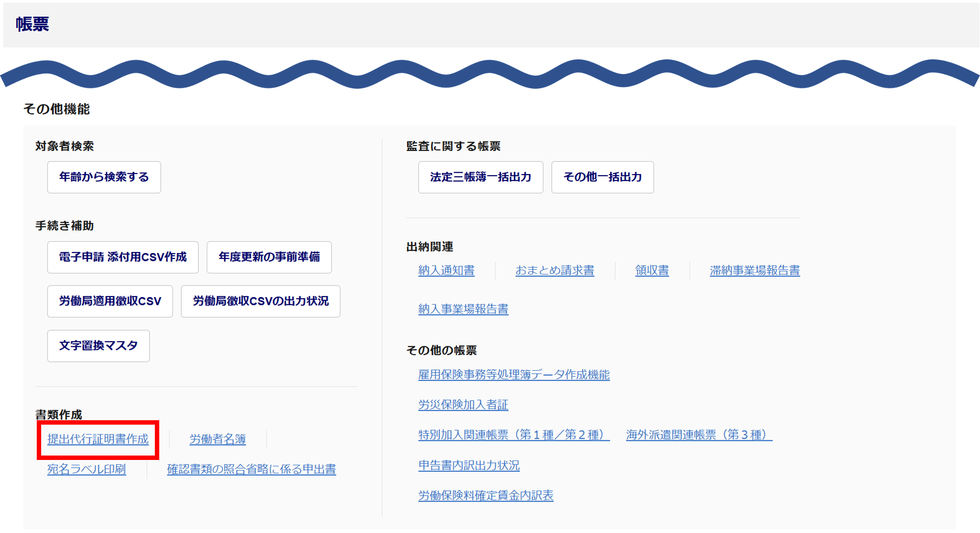The width and height of the screenshot is (980, 533).
Task: Open 海外派遣関連帳票（第３種） link
Action: point(699,435)
